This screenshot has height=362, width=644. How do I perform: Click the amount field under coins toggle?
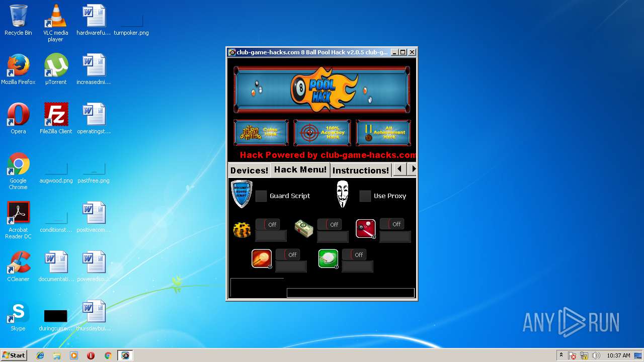pyautogui.click(x=271, y=236)
